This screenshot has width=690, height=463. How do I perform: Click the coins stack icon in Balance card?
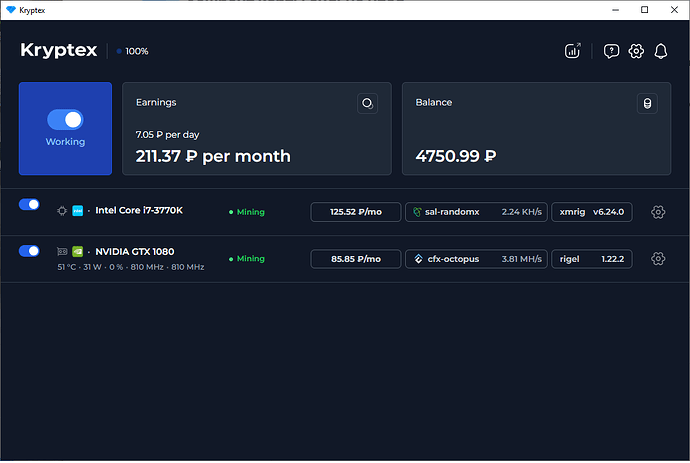click(x=647, y=103)
